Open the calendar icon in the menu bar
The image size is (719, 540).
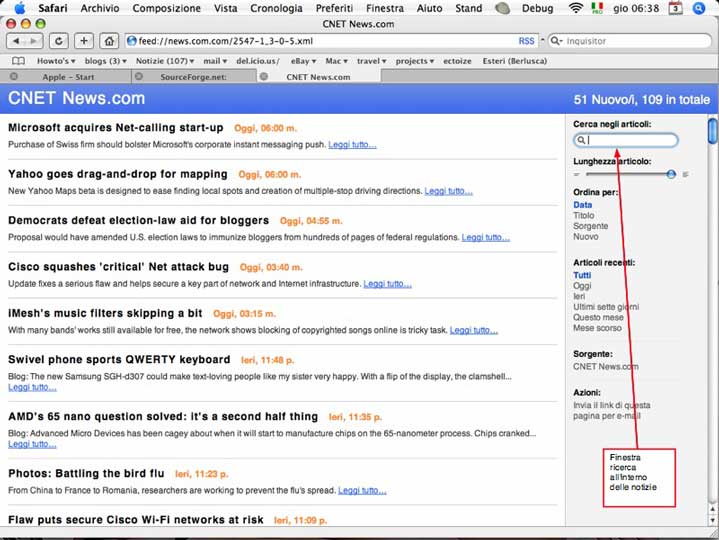point(675,8)
